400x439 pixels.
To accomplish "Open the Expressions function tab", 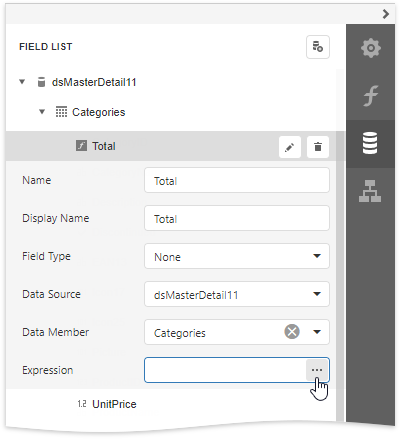I will pos(370,96).
